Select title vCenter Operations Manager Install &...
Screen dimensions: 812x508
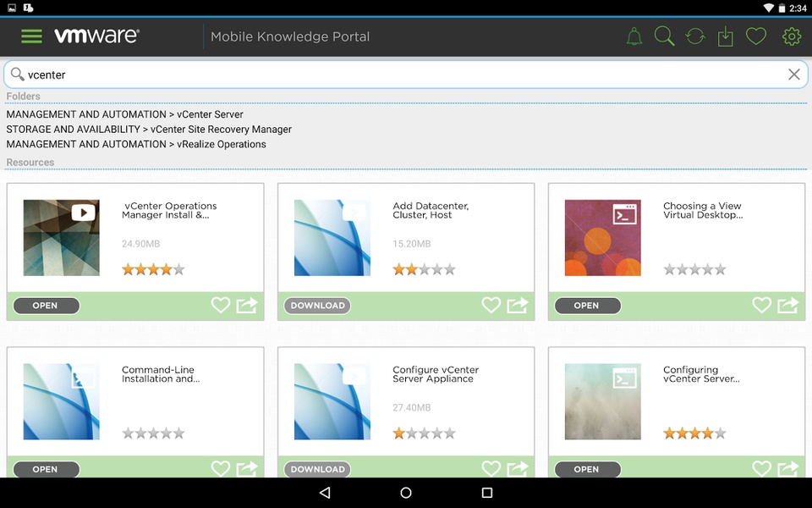click(169, 211)
